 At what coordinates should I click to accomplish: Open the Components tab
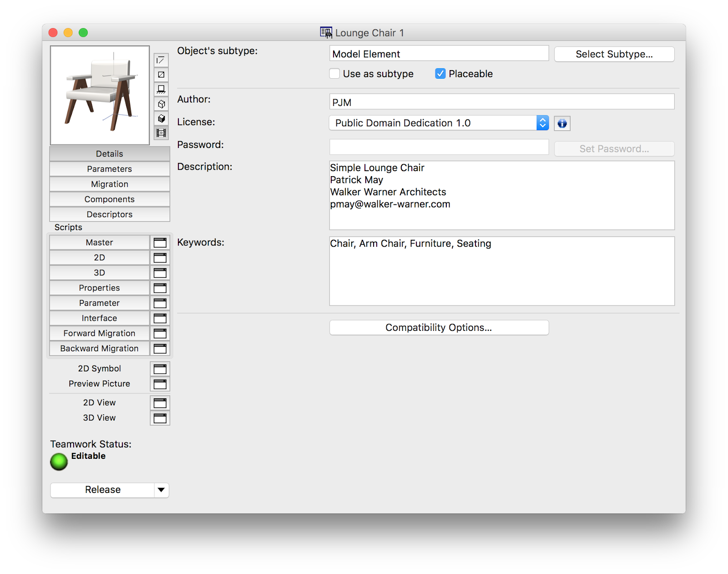[x=110, y=199]
